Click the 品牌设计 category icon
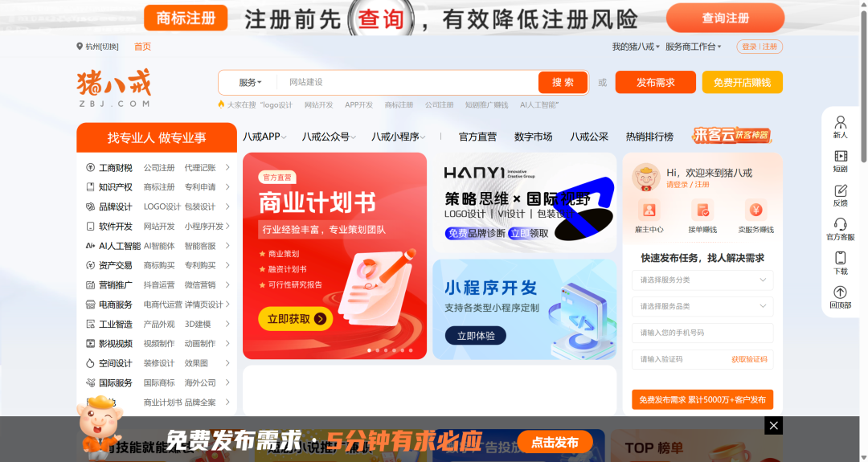This screenshot has height=462, width=868. 90,206
